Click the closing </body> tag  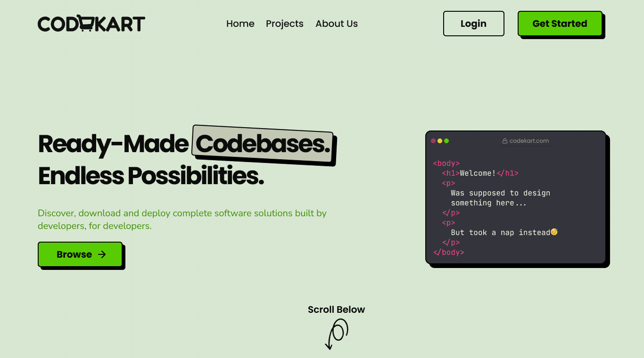coord(449,252)
